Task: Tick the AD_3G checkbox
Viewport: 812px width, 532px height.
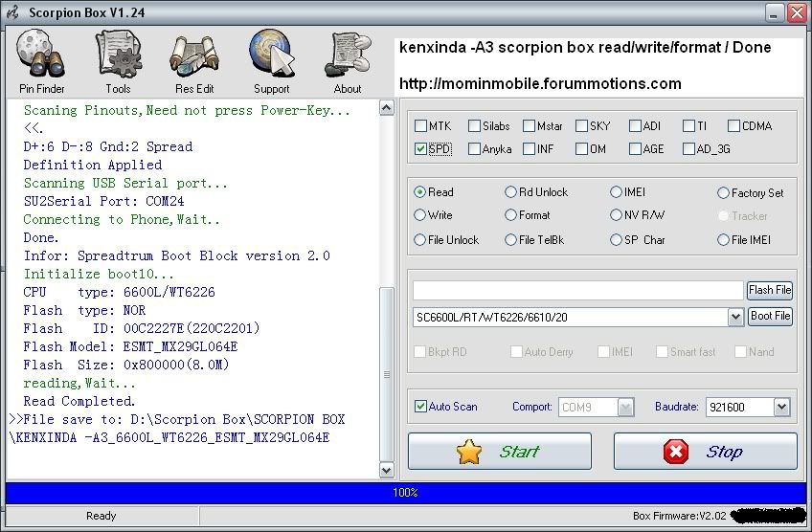Action: (x=688, y=149)
